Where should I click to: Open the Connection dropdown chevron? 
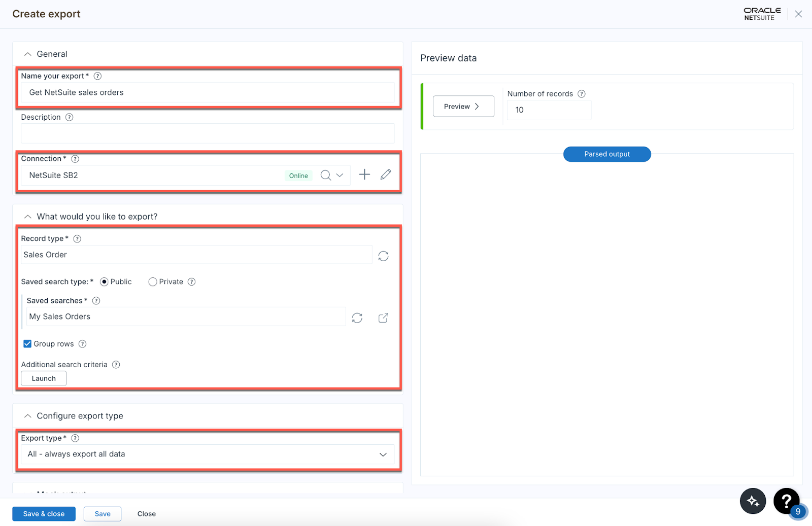pyautogui.click(x=340, y=175)
